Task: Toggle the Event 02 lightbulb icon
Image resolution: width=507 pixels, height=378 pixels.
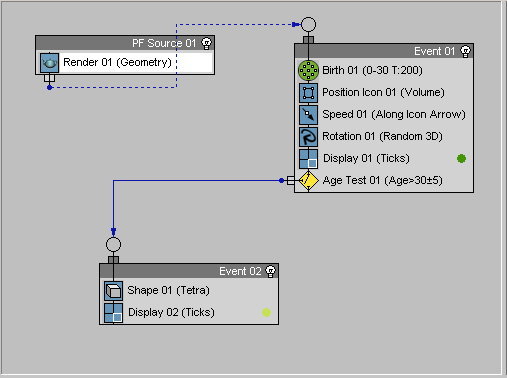Action: tap(270, 271)
